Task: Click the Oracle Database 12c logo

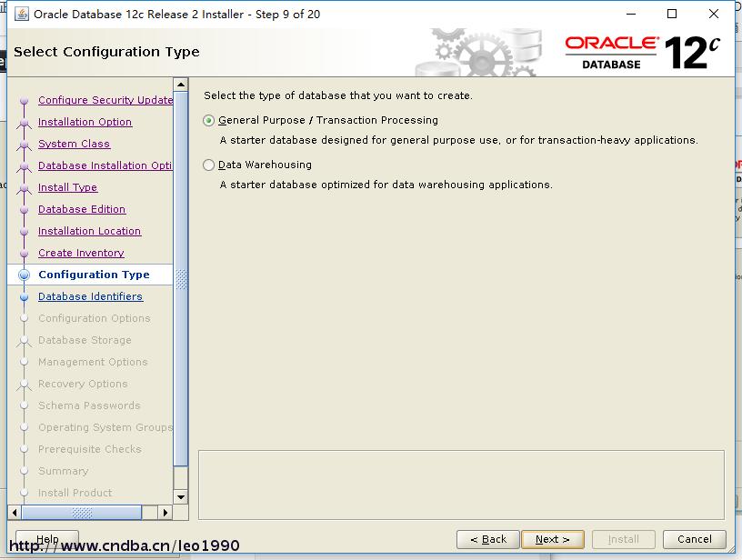Action: click(643, 52)
